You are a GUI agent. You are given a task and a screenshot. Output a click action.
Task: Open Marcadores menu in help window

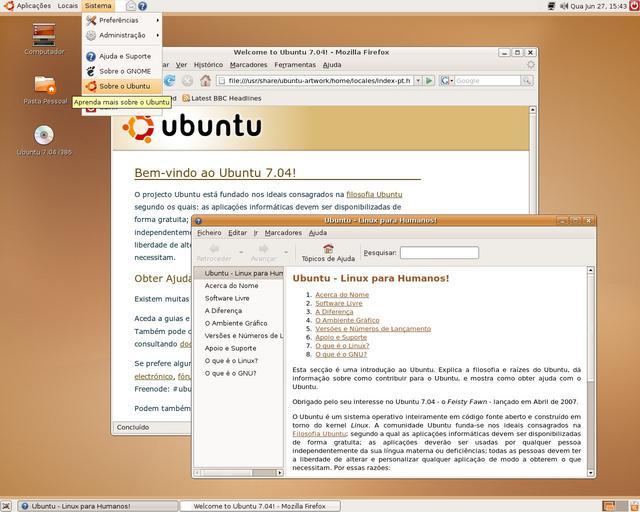click(283, 232)
